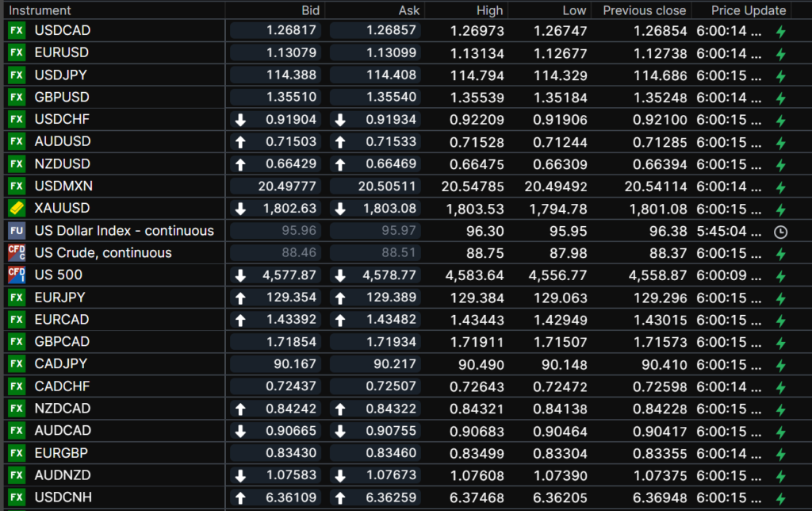Click the green lightning icon in EURUSD row
This screenshot has height=511, width=812.
(780, 54)
